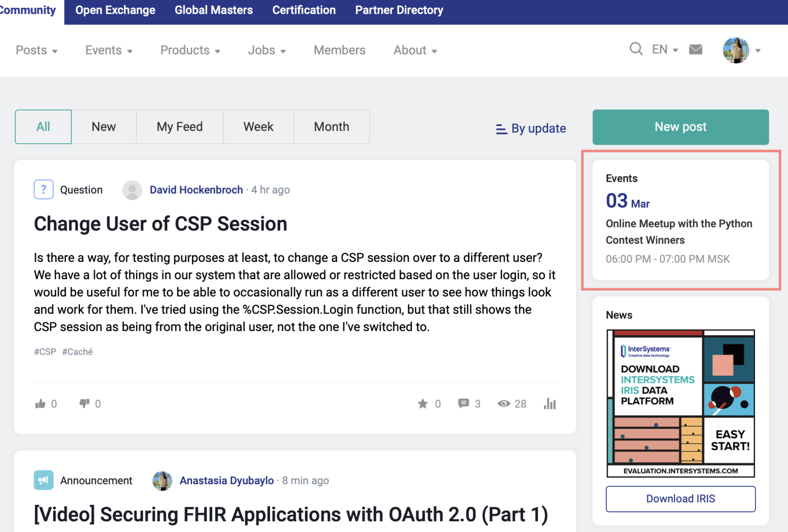Click the Question type icon
The image size is (788, 532).
[43, 189]
